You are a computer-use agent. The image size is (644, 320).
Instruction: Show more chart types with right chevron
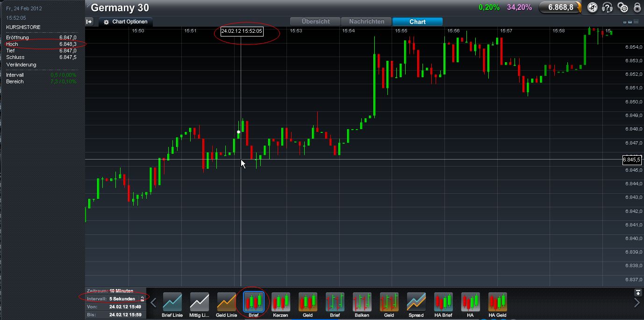tap(637, 303)
